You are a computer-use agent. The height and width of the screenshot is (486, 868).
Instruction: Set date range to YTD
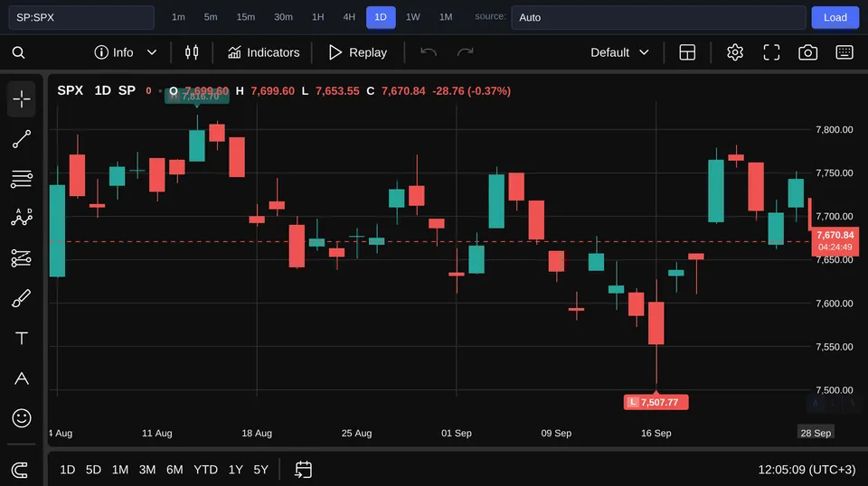click(205, 470)
